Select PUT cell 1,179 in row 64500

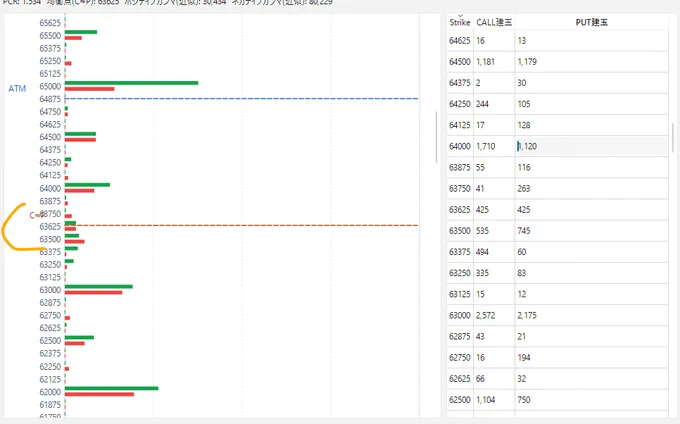pyautogui.click(x=527, y=62)
